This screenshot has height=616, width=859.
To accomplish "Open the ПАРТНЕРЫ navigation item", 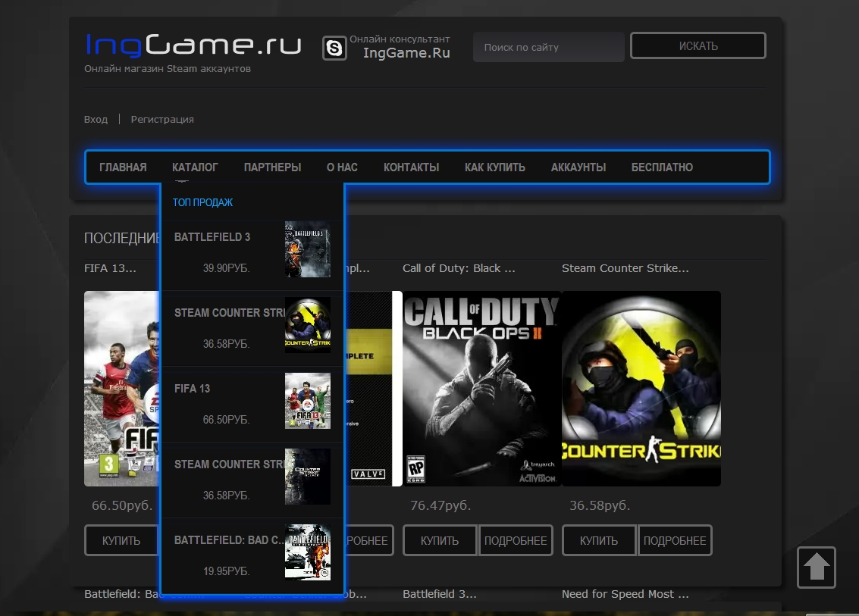I will [272, 167].
